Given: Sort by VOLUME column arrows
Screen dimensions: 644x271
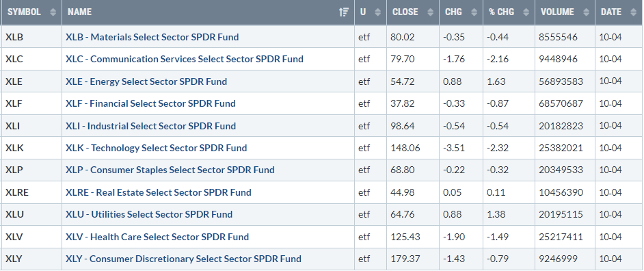Looking at the screenshot, I should [x=586, y=12].
